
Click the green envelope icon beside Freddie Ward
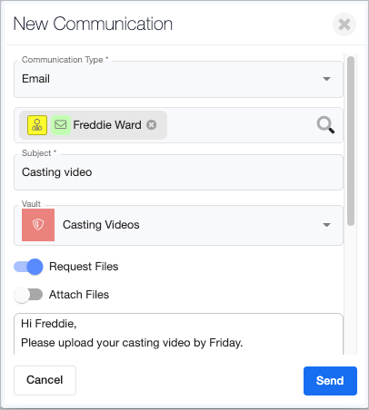coord(61,125)
